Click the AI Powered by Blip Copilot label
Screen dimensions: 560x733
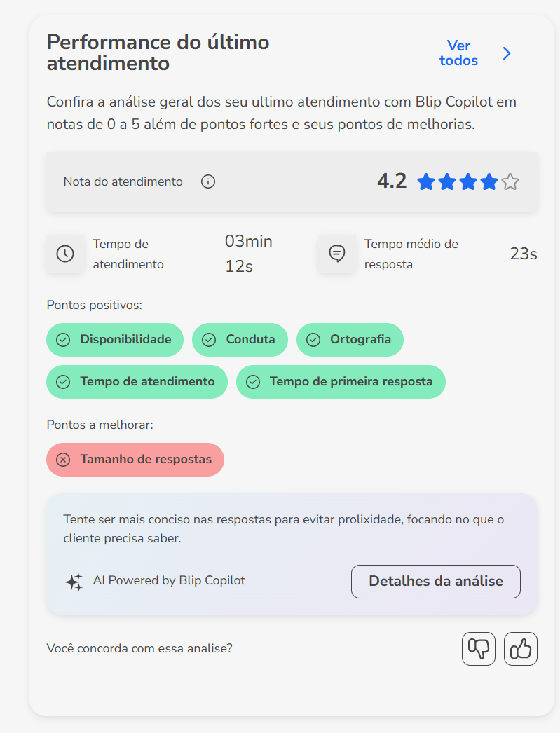pyautogui.click(x=169, y=581)
